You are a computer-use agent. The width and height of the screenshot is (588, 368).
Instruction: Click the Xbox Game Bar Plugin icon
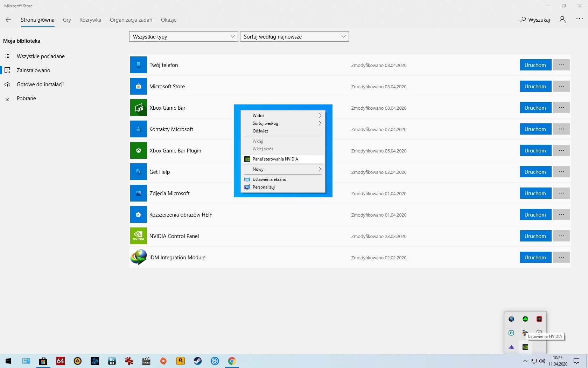(x=139, y=150)
